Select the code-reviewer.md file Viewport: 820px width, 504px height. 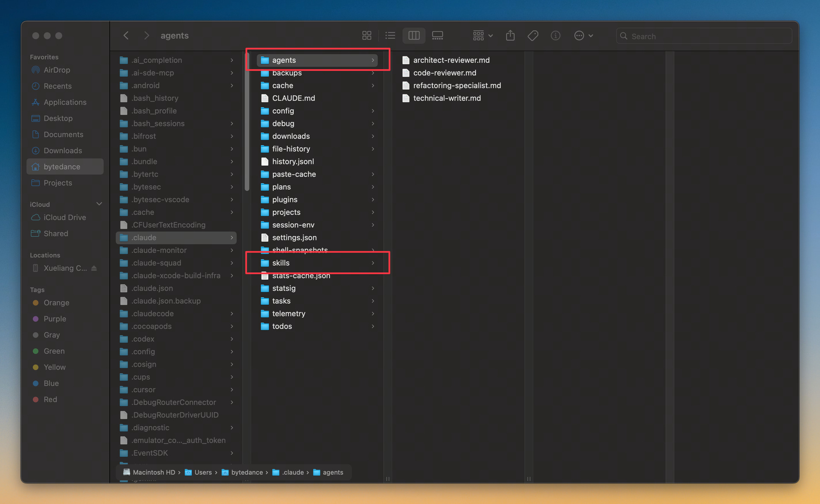444,73
